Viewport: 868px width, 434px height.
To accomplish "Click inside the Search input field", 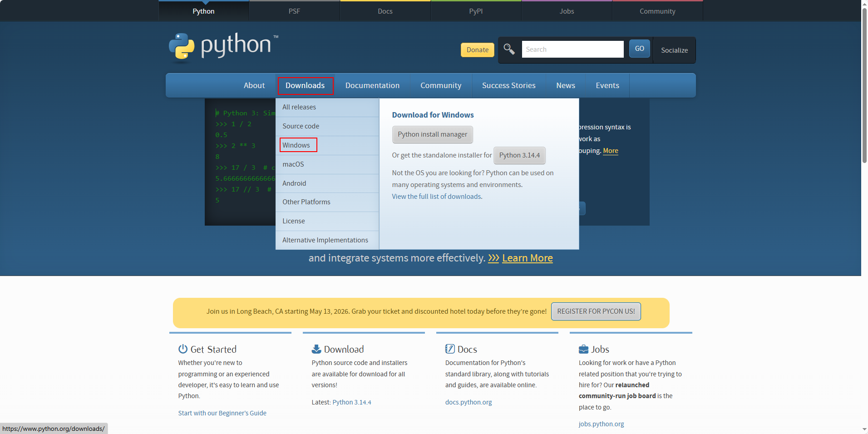I will click(x=572, y=49).
